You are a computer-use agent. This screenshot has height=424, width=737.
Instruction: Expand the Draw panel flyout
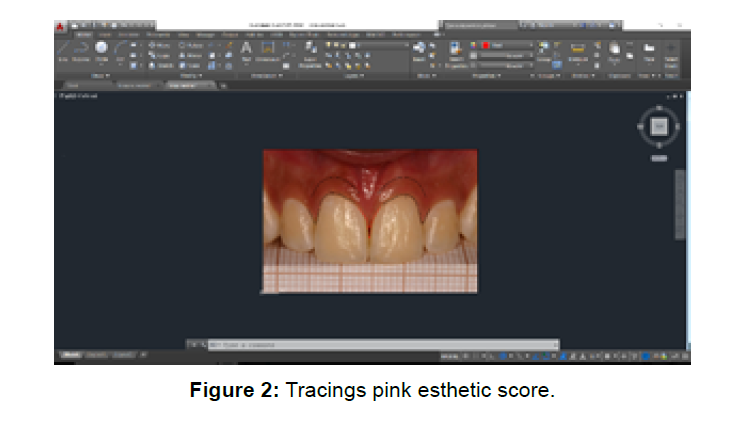101,75
